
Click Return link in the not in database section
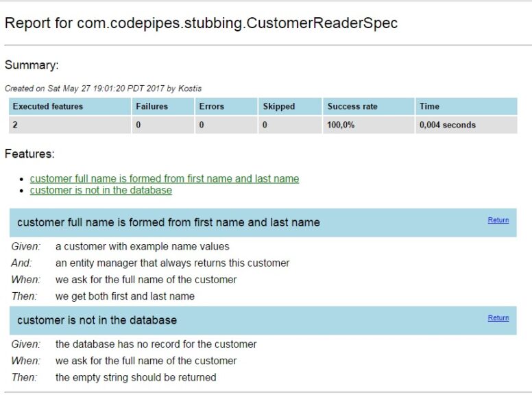point(498,318)
